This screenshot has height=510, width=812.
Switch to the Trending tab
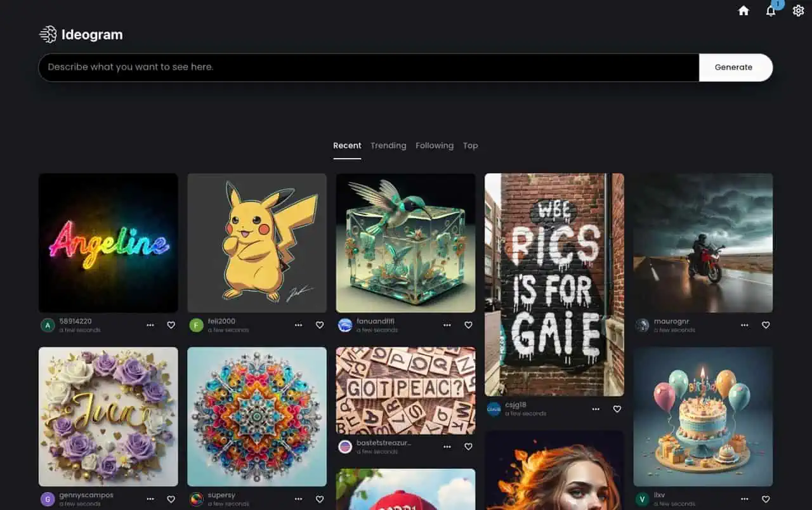(388, 145)
